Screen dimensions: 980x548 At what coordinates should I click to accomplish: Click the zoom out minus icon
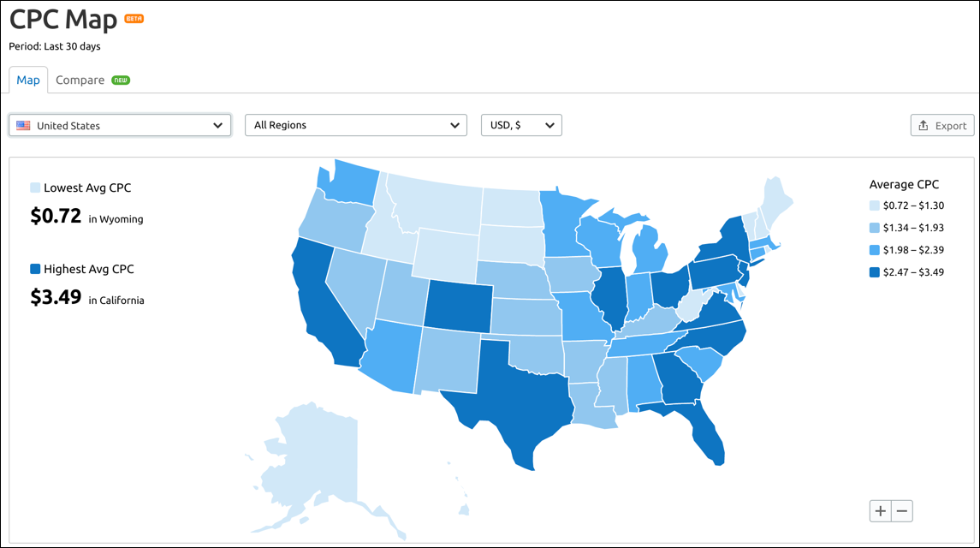902,511
